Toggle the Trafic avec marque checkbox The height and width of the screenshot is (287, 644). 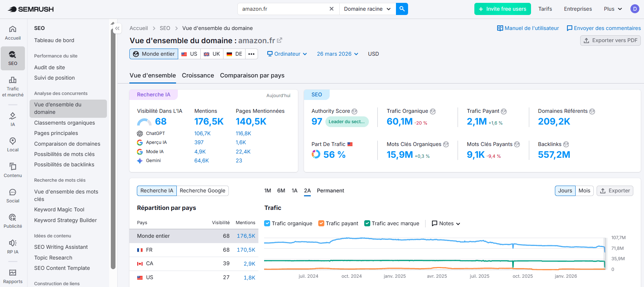click(367, 223)
